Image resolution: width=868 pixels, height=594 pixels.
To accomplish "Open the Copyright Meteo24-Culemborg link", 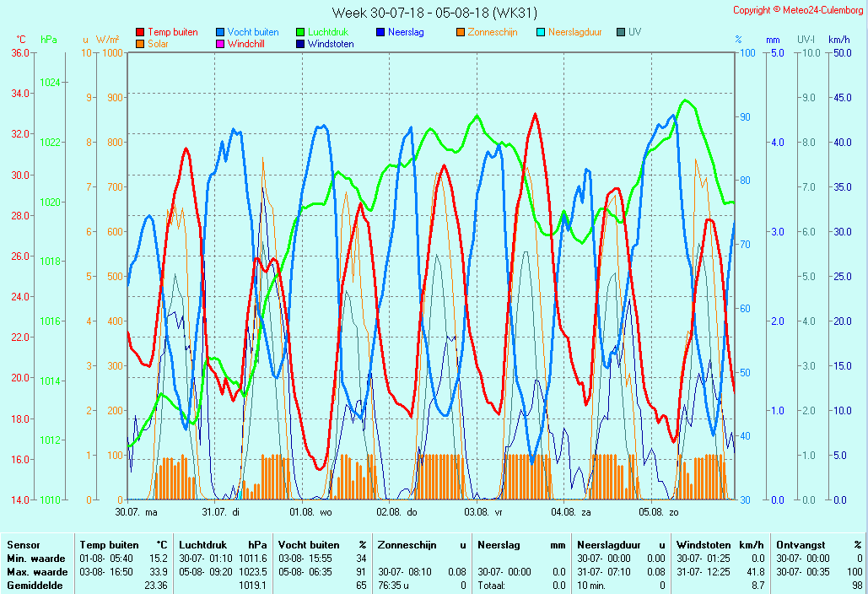I will coord(798,10).
